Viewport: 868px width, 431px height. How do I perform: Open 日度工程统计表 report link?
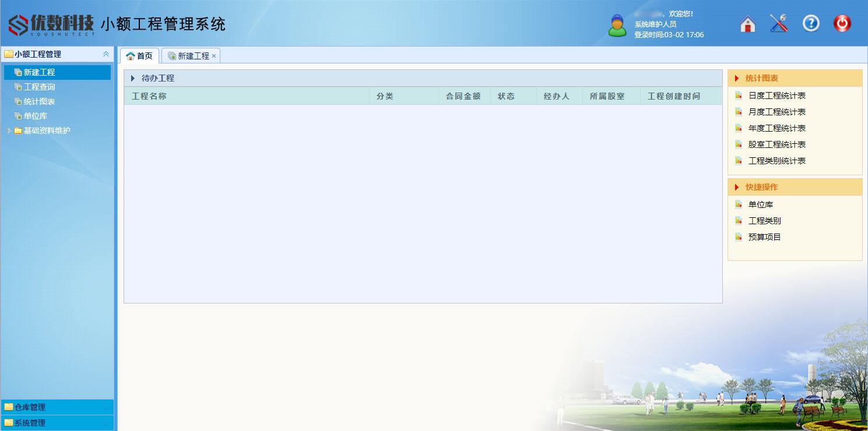click(776, 96)
